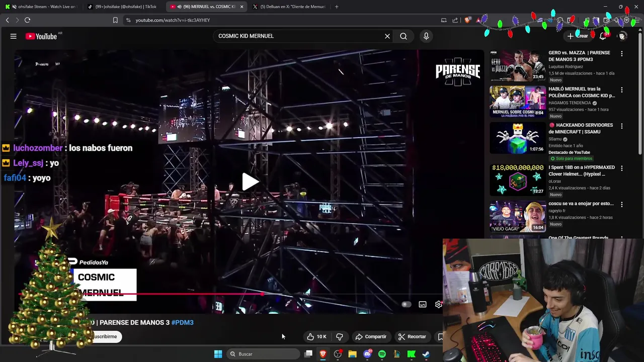Open Steam from taskbar
This screenshot has height=362, width=644.
coord(426,354)
